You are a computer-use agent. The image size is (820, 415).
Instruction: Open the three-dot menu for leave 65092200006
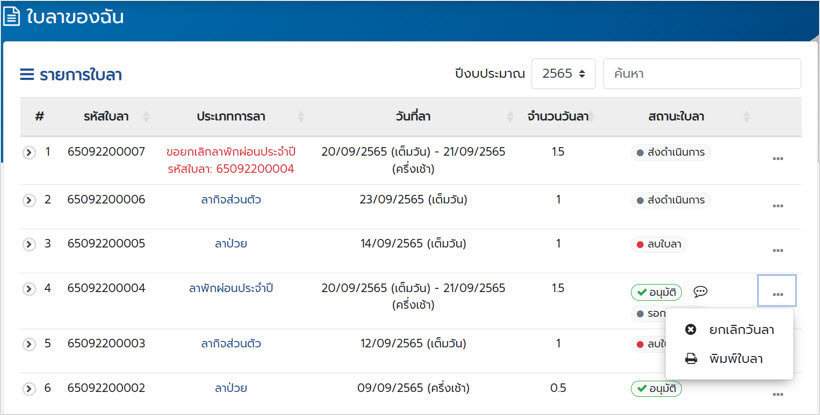777,206
